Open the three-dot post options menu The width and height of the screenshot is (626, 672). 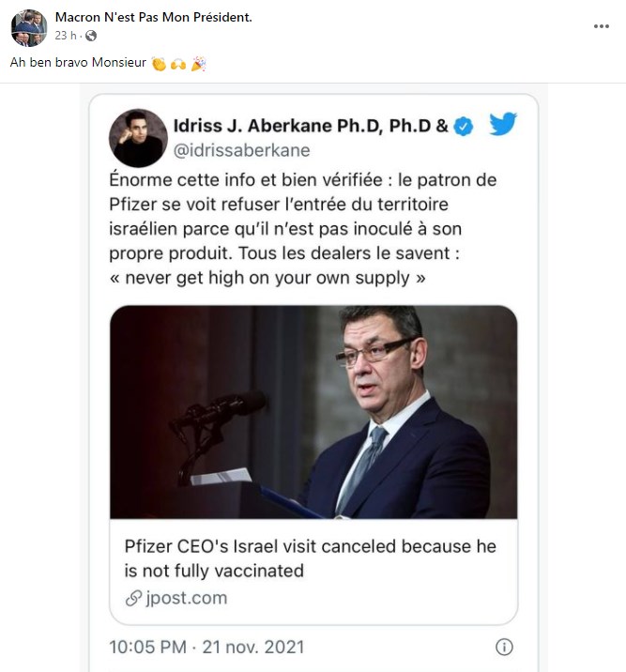pos(602,26)
